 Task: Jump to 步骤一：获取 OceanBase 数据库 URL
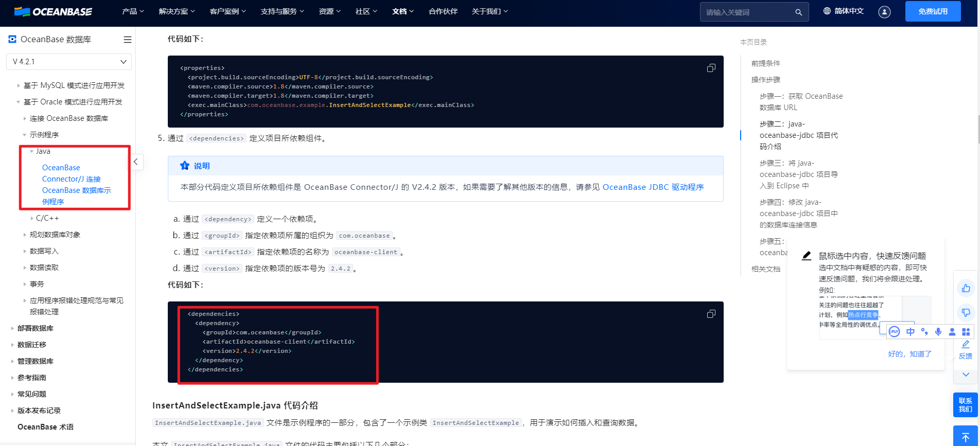click(x=801, y=102)
